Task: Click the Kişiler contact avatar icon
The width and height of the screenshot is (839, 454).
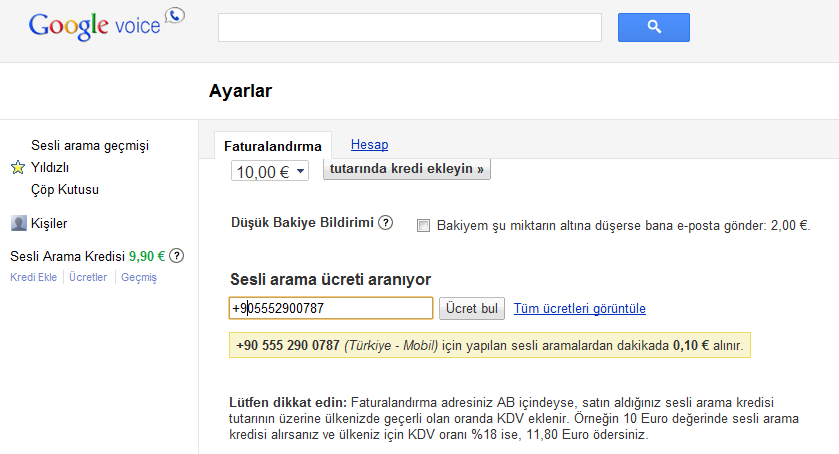Action: 19,223
